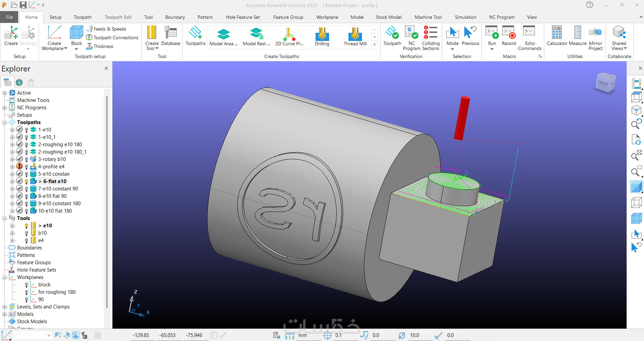
Task: Collapse the Toolpaths tree branch
Action: click(5, 122)
